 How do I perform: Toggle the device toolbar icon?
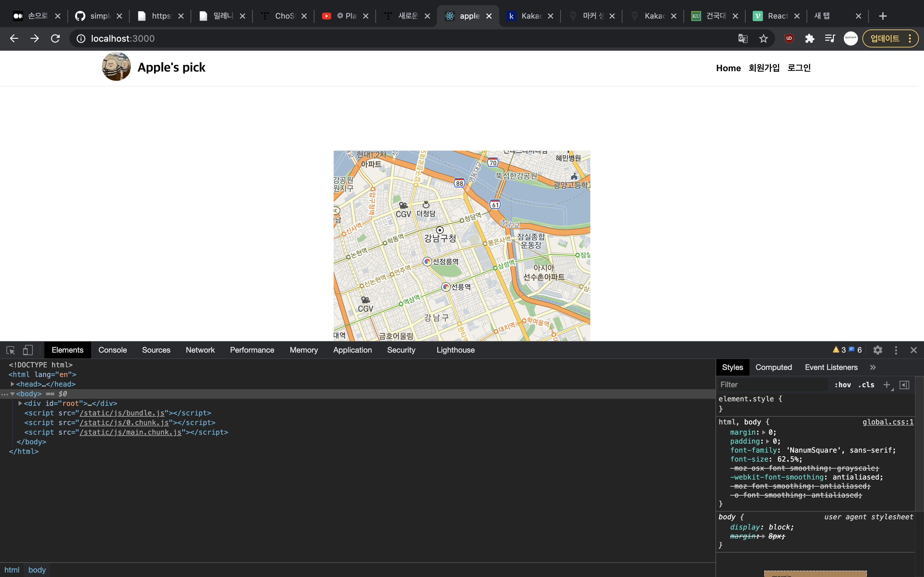(28, 350)
